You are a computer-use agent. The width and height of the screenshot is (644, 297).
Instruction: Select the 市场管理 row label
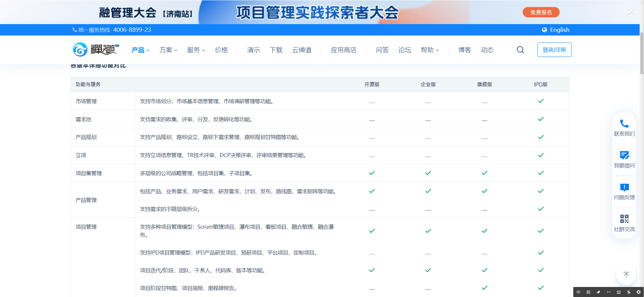pyautogui.click(x=86, y=101)
